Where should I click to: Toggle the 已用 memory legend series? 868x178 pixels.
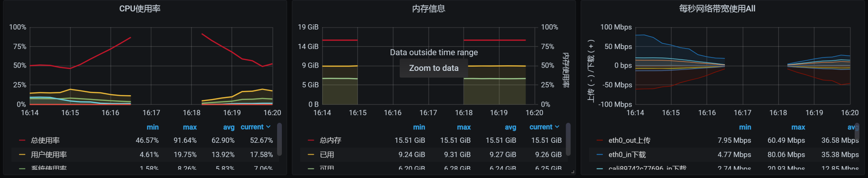[x=327, y=155]
